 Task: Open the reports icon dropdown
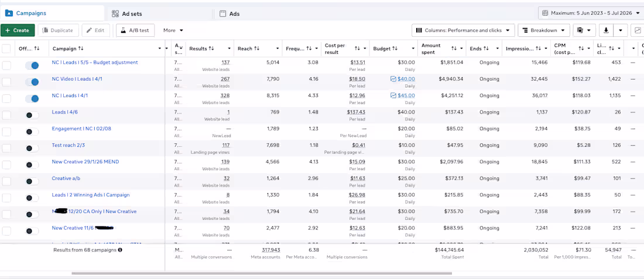[584, 30]
